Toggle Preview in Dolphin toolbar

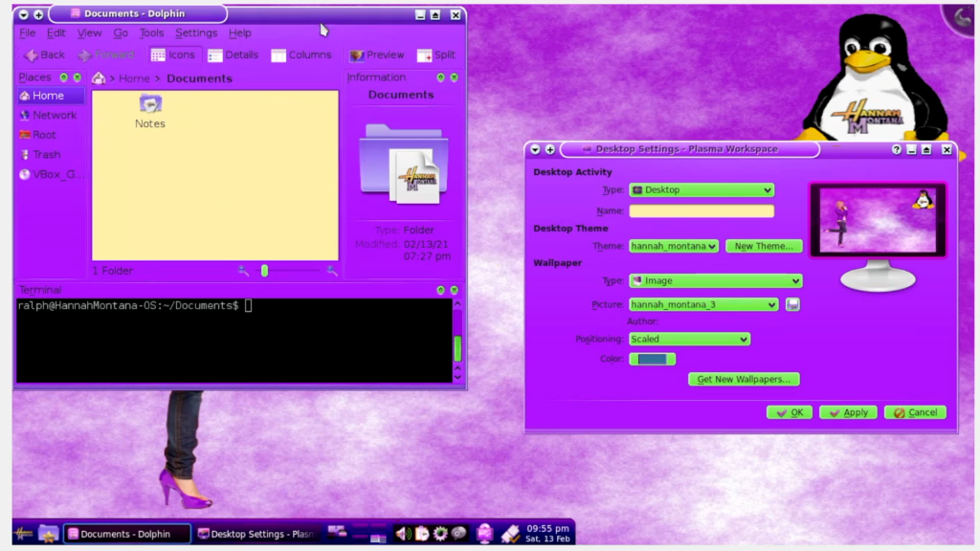tap(377, 55)
